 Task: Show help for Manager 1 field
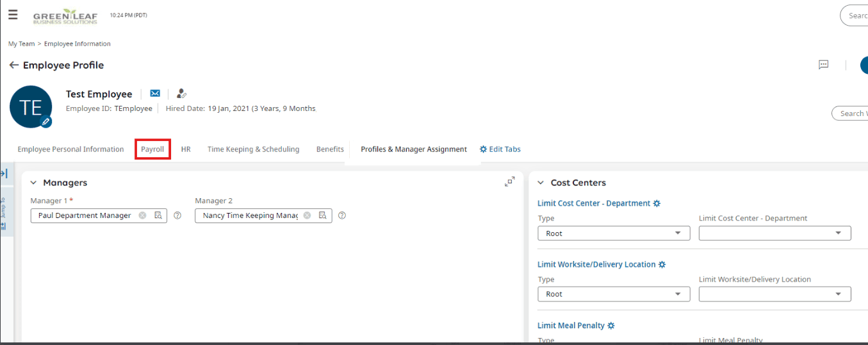[x=177, y=215]
